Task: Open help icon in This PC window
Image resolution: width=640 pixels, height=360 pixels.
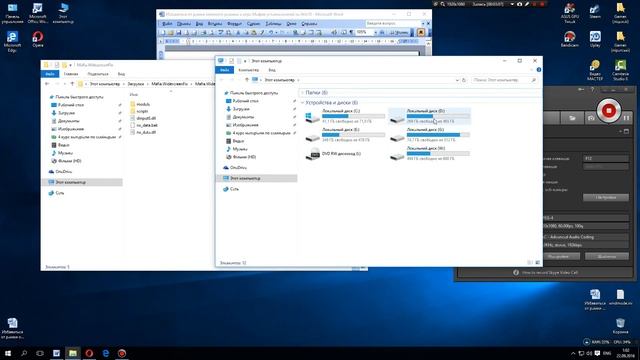Action: (539, 70)
